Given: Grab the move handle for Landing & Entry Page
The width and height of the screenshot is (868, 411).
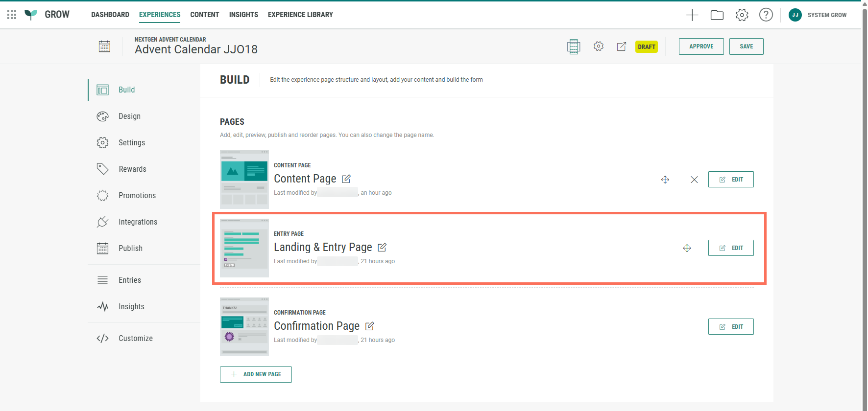Looking at the screenshot, I should (687, 248).
